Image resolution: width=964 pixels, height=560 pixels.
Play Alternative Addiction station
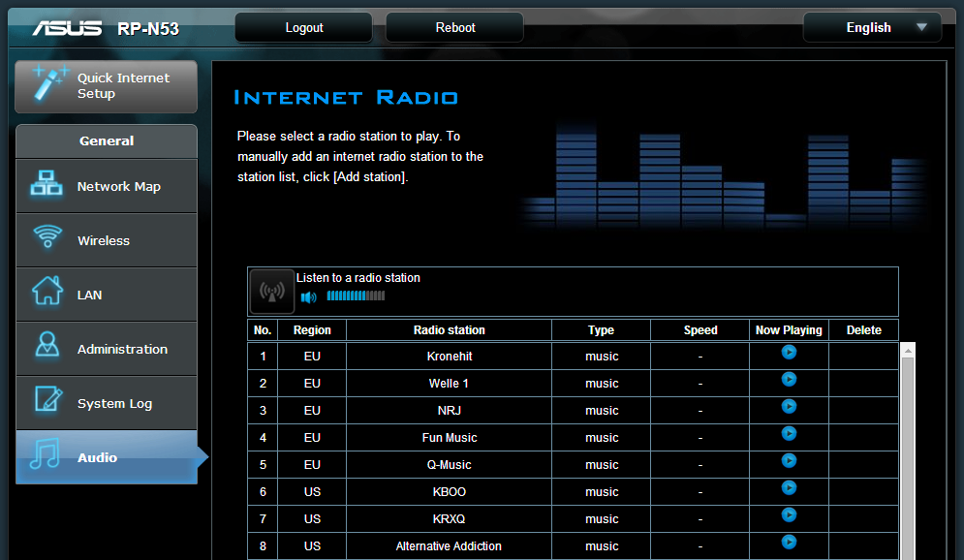789,542
